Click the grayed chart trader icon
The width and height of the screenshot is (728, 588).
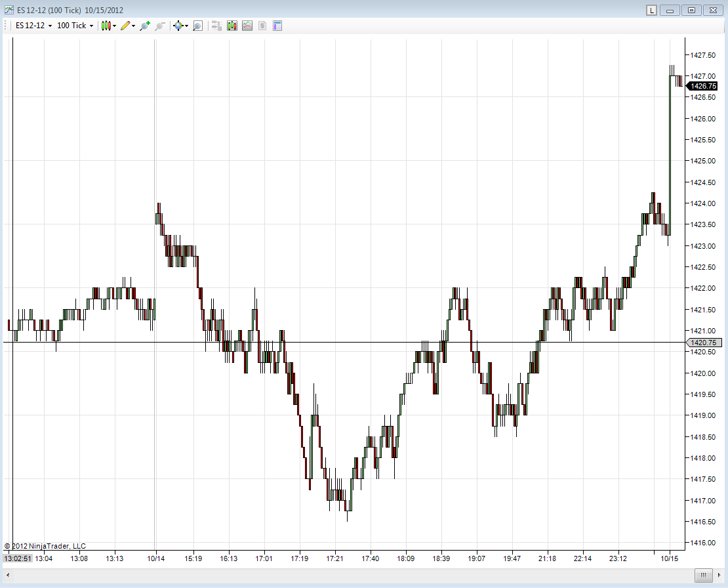[x=216, y=26]
